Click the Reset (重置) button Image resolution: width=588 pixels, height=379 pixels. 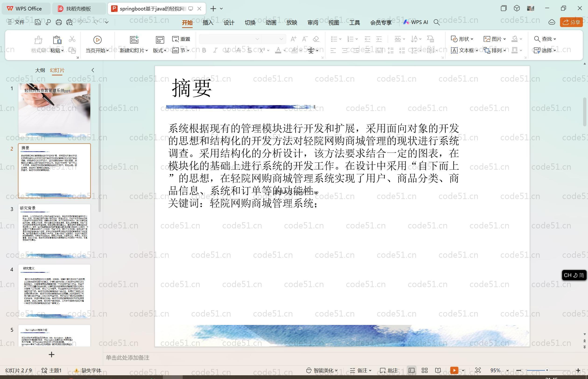pos(181,39)
